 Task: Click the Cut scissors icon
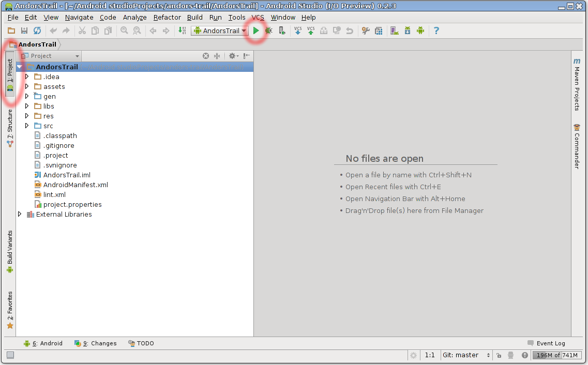pos(82,31)
